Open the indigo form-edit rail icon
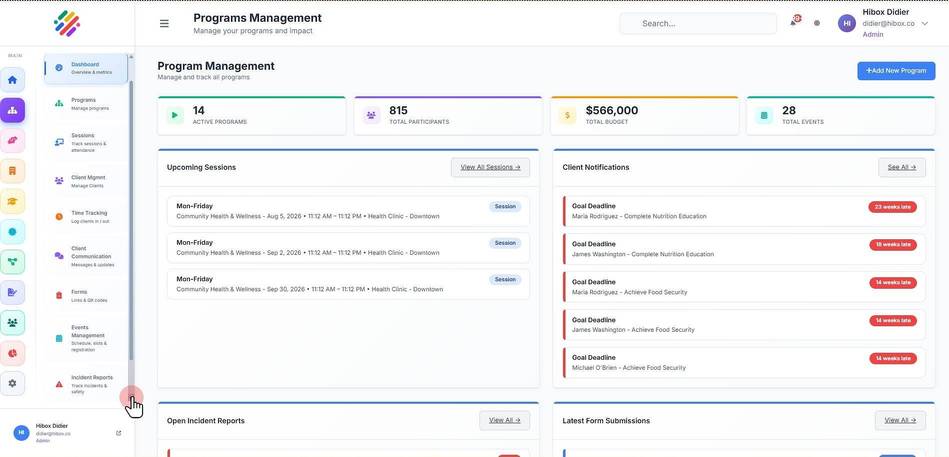 [13, 292]
